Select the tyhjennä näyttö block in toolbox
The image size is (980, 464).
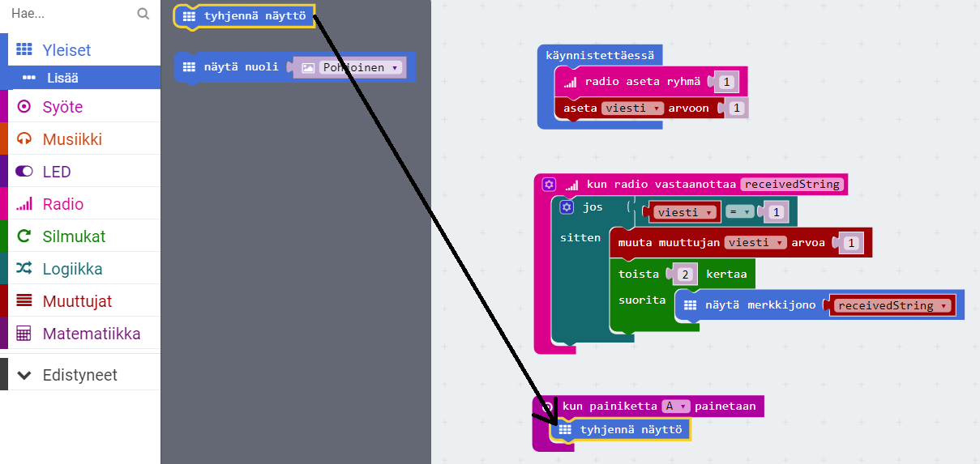[x=245, y=16]
